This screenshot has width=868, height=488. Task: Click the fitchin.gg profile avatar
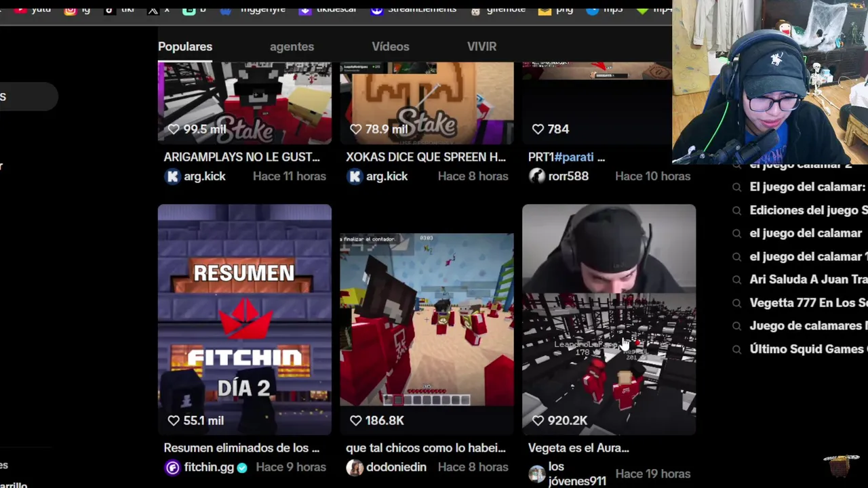(x=172, y=467)
